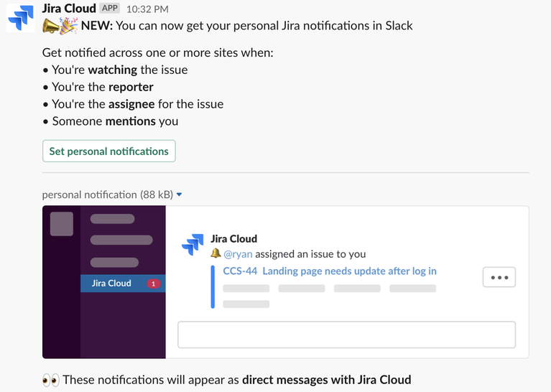The image size is (551, 392).
Task: Click the workspace square icon in preview sidebar
Action: coord(62,224)
